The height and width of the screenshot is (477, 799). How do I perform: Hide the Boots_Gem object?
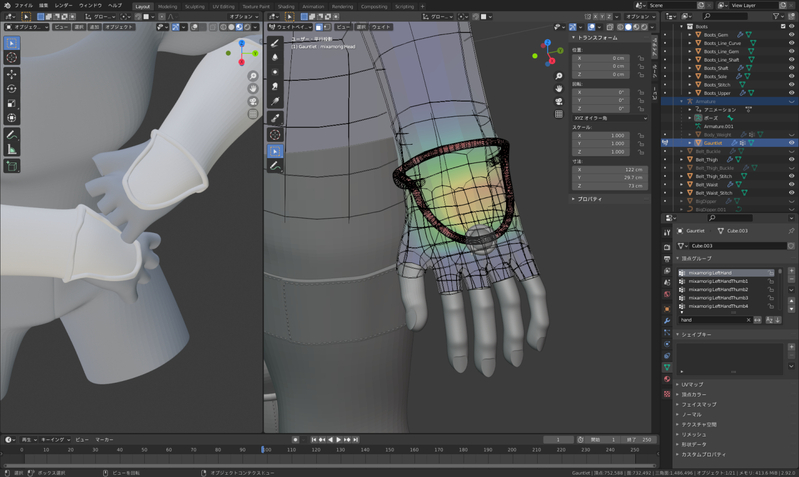pos(791,33)
